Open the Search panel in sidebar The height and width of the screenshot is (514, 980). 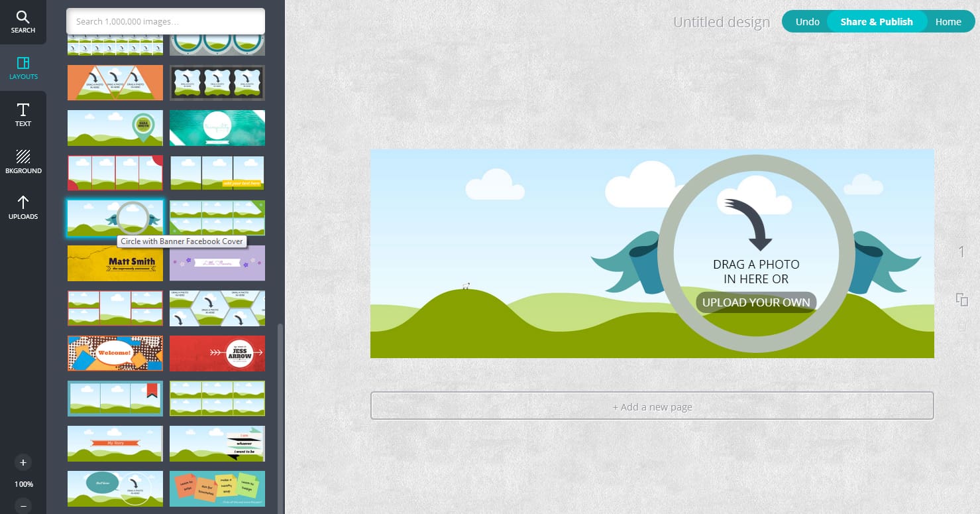(23, 22)
